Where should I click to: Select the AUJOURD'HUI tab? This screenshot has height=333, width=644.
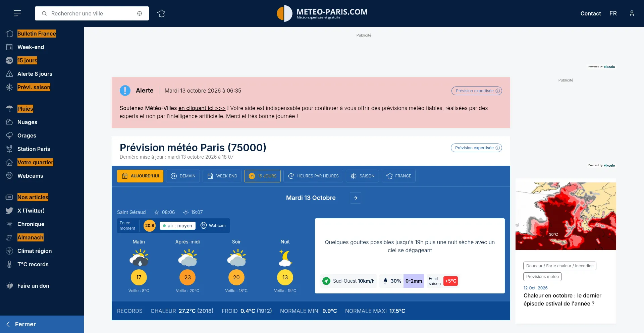coord(140,176)
